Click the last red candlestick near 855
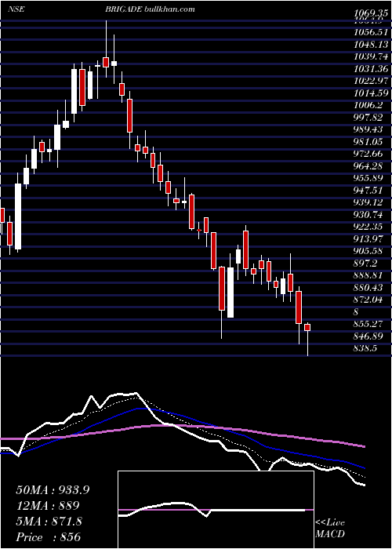 point(307,327)
